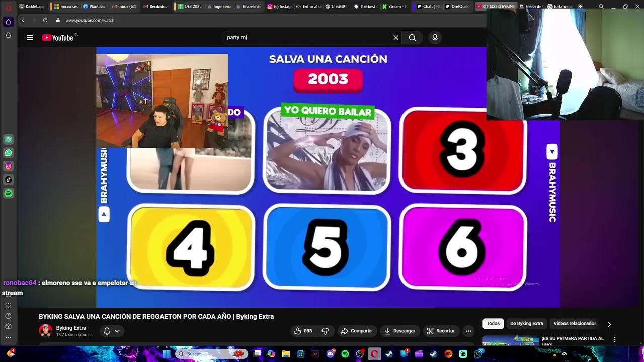This screenshot has width=644, height=362.
Task: Open Spotify in the Opera sidebar
Action: [8, 193]
